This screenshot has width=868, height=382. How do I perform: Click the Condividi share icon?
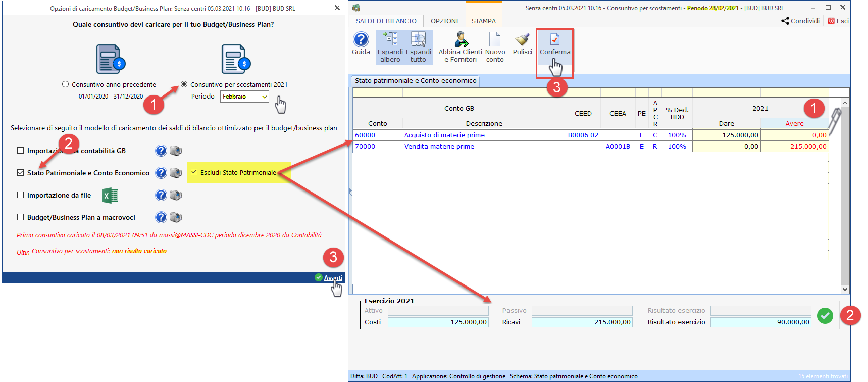(x=800, y=21)
